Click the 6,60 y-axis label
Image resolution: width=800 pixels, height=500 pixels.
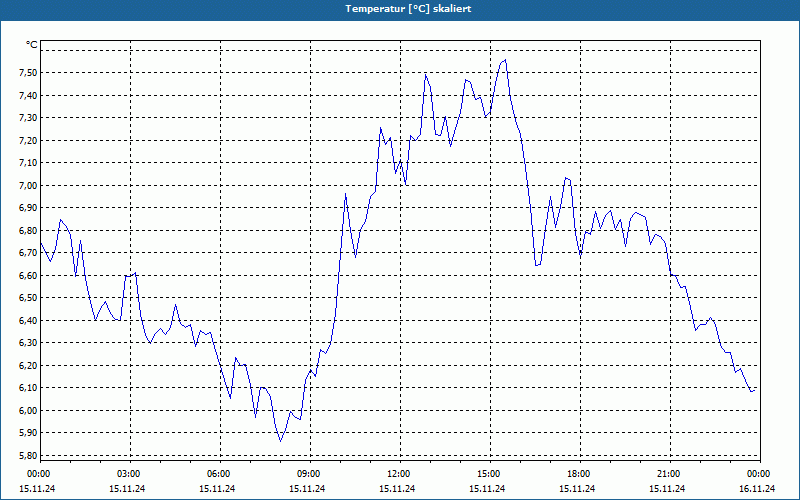click(28, 276)
